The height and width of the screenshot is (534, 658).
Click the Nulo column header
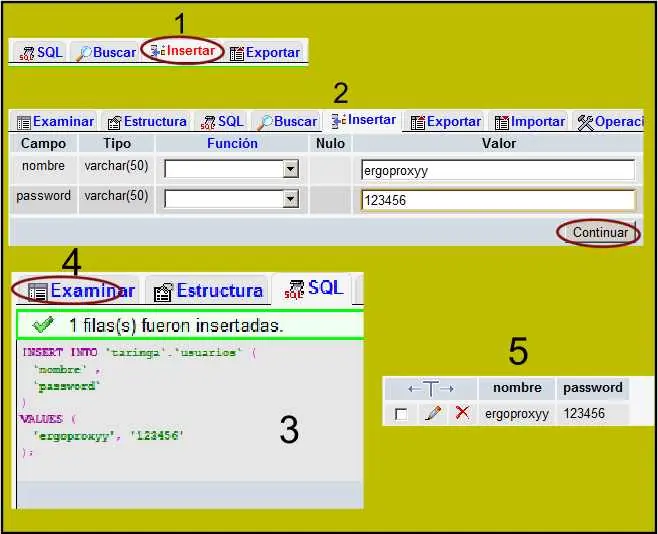point(330,143)
